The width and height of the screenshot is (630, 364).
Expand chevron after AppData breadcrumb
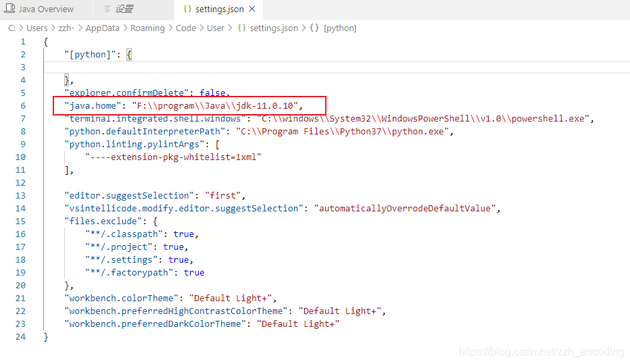click(125, 28)
